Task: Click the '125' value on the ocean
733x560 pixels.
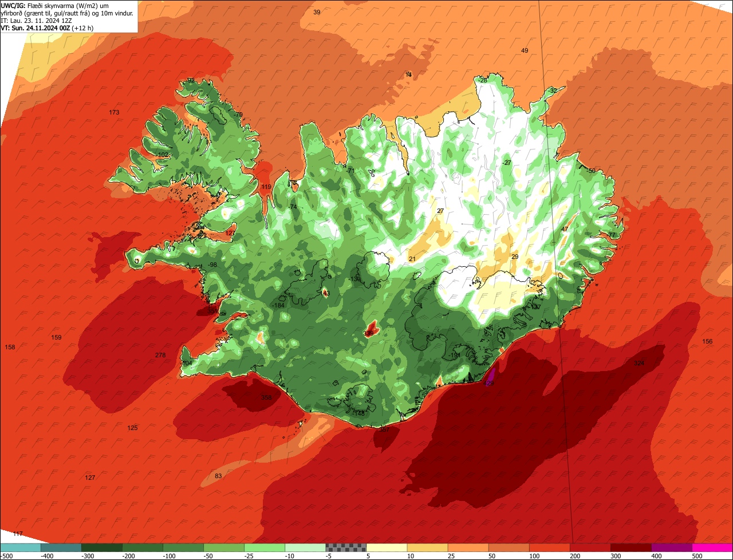Action: (132, 428)
